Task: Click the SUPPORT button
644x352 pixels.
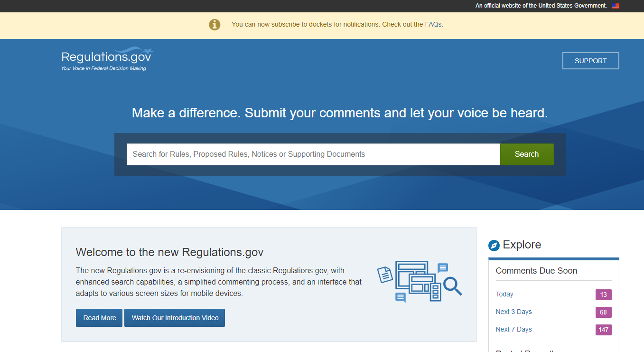Action: click(x=590, y=60)
